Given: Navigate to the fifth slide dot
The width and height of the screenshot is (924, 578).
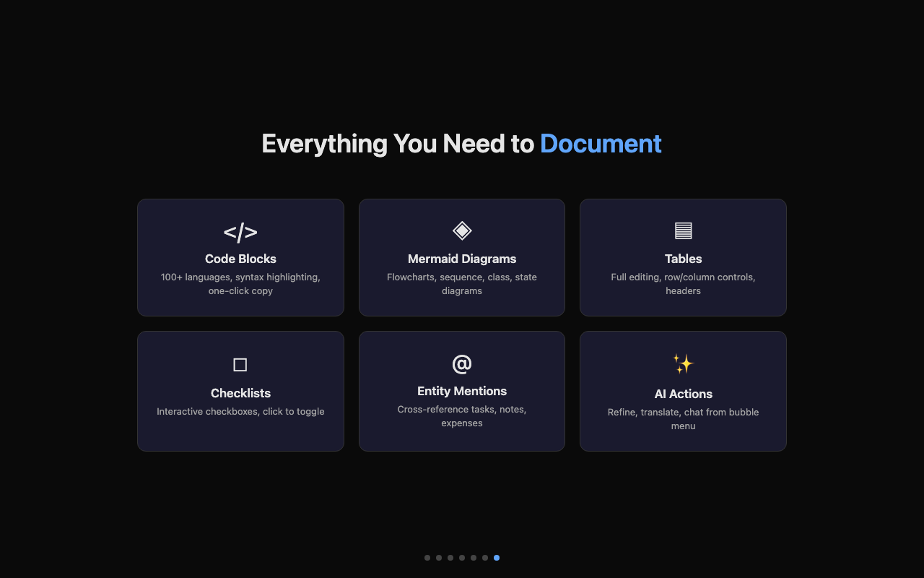Looking at the screenshot, I should point(473,557).
